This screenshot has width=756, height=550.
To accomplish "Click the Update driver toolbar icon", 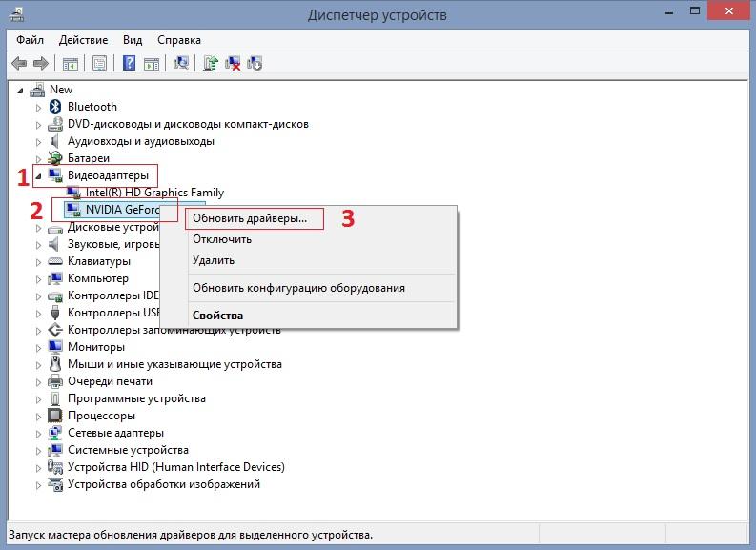I will (211, 63).
